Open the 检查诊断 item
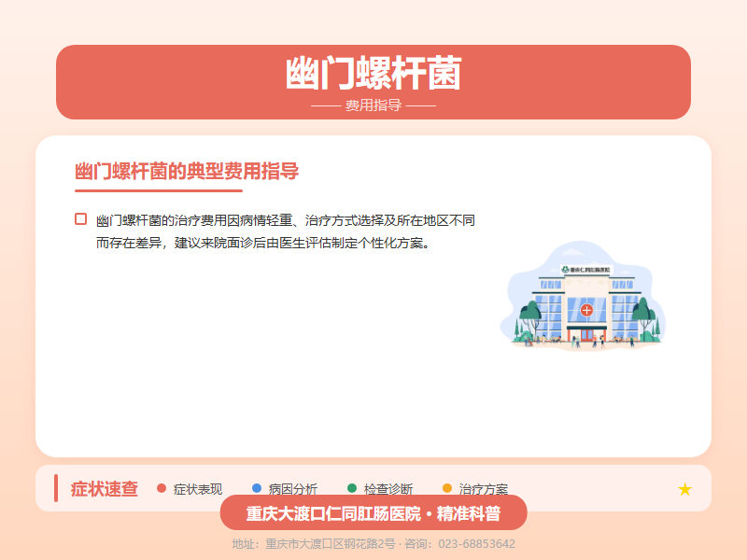This screenshot has width=747, height=560. pyautogui.click(x=388, y=489)
